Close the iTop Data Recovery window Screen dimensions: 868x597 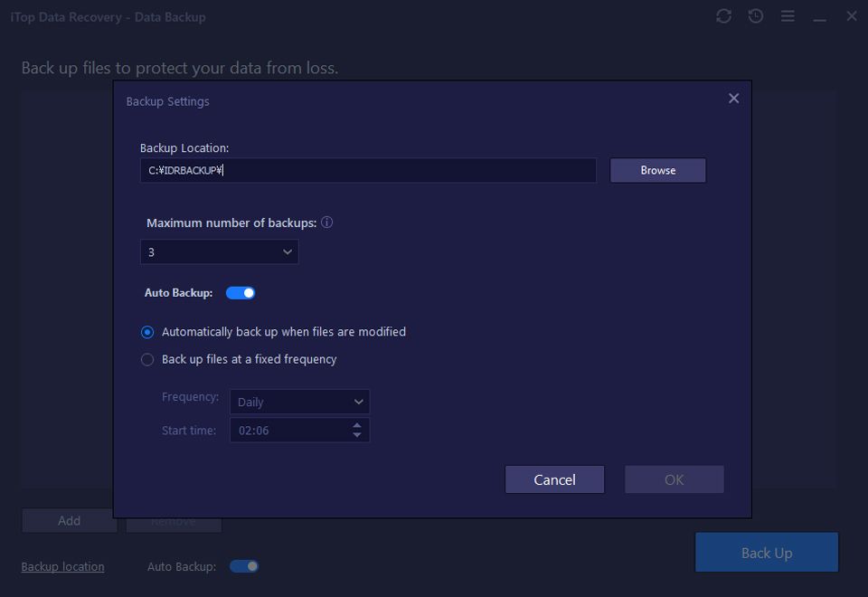[852, 16]
